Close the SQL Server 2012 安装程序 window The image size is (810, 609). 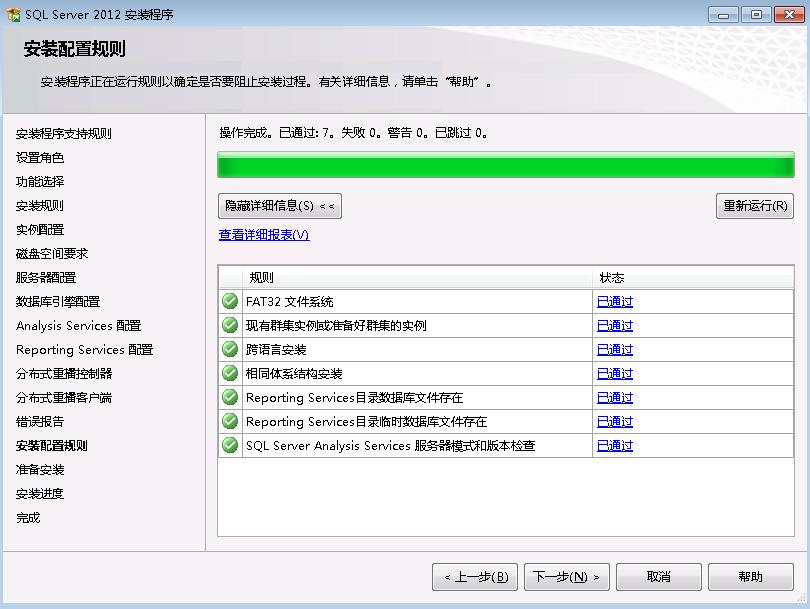coord(789,14)
